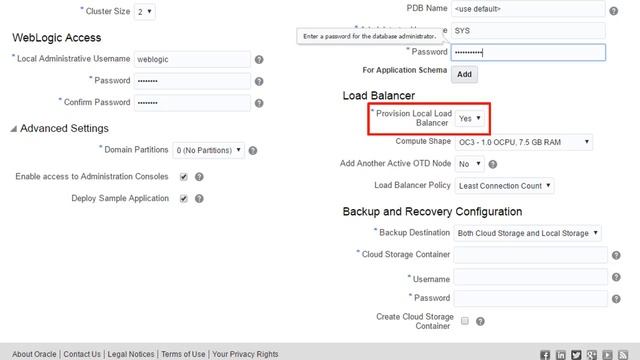Viewport: 640px width, 360px height.
Task: Open the Compute Shape dropdown
Action: (524, 142)
